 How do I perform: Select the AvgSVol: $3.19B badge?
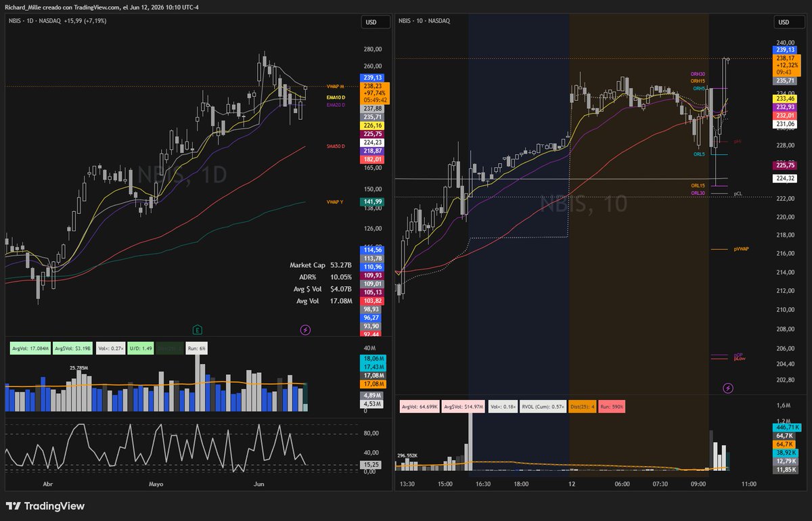click(x=73, y=348)
